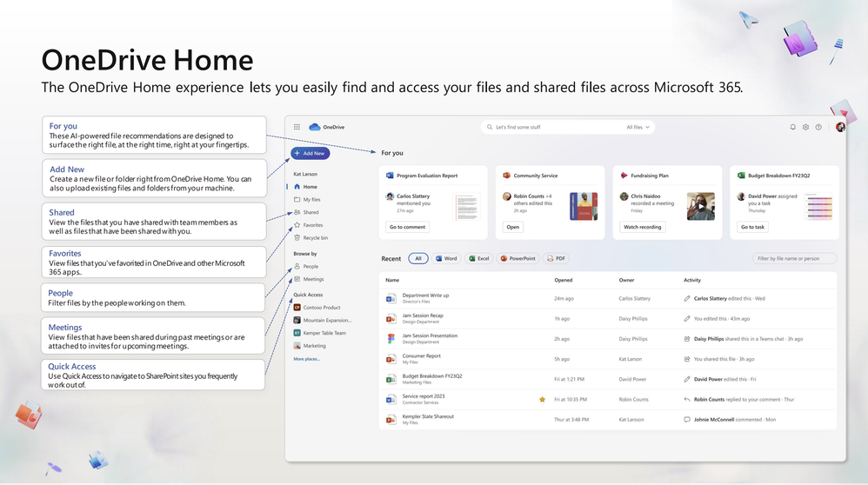Screen dimensions: 868x485
Task: Open the Add New menu button
Action: [310, 153]
